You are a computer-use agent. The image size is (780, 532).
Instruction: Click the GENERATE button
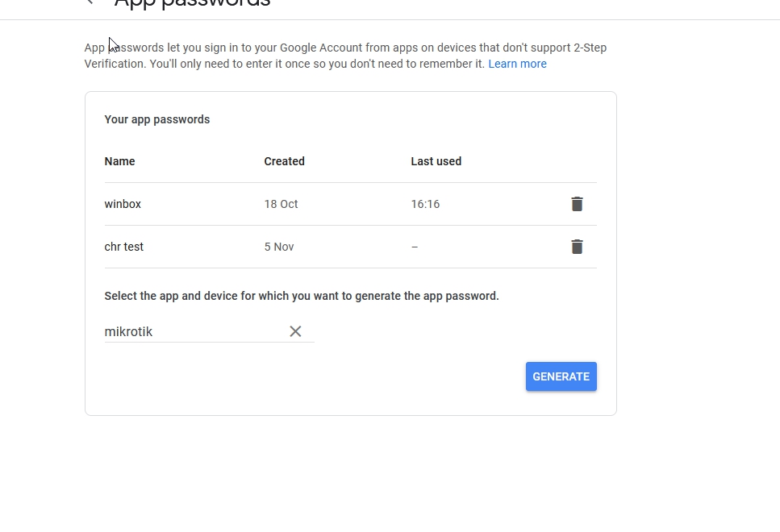tap(561, 376)
